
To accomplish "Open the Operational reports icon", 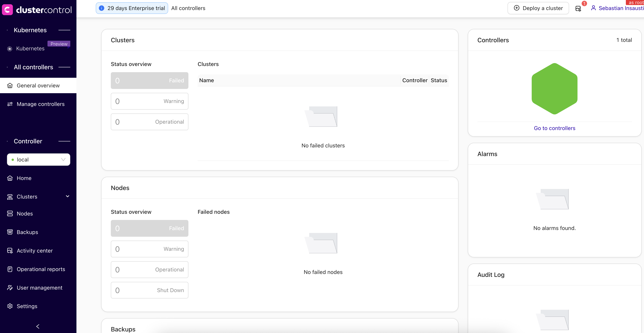I will pos(10,269).
